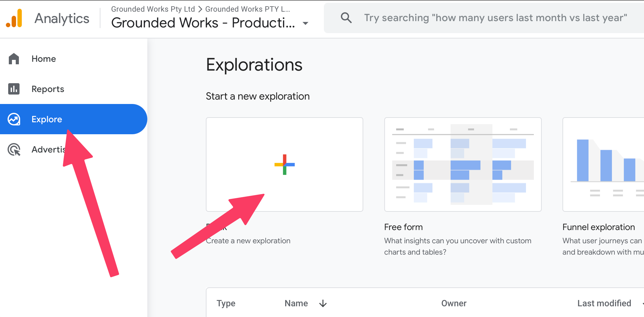The height and width of the screenshot is (317, 644).
Task: Click the Type column header
Action: coord(226,303)
